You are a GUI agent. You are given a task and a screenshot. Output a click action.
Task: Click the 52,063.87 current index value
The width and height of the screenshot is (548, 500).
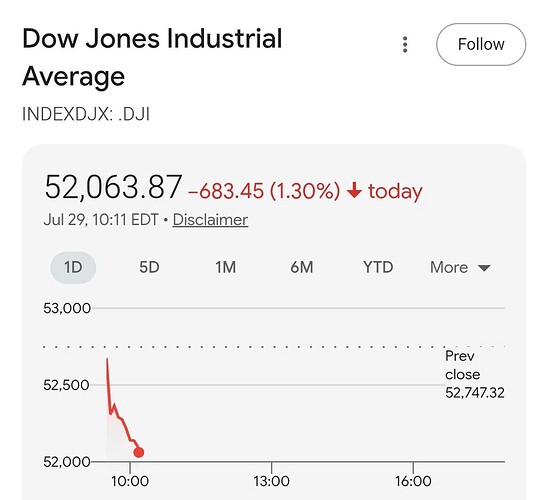point(113,188)
